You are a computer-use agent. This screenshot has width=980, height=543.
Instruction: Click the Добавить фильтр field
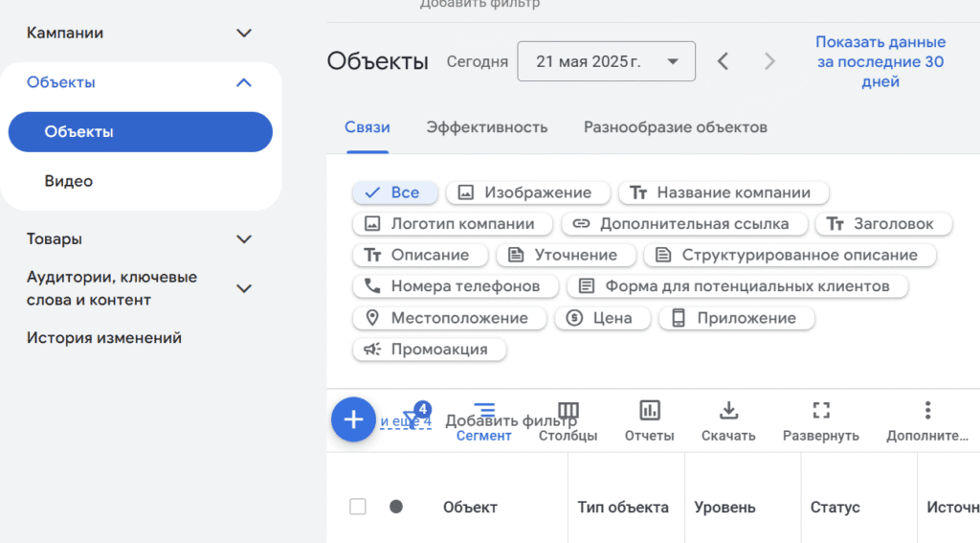coord(511,421)
